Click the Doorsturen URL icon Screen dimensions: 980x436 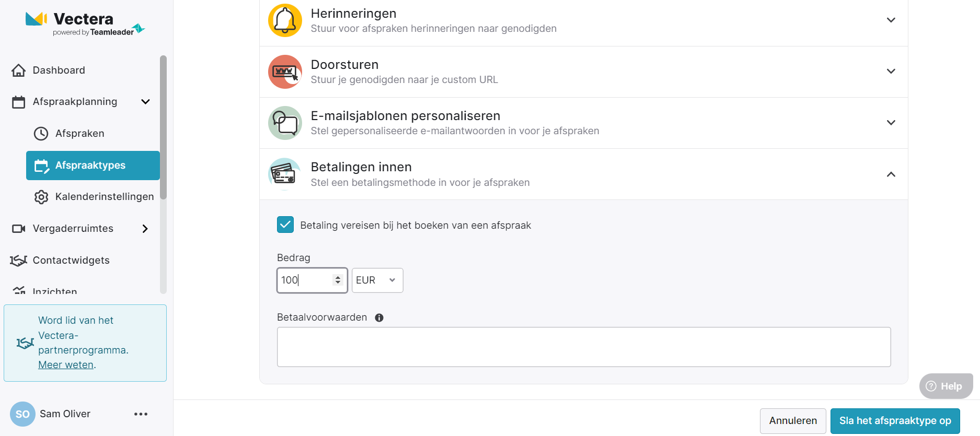click(285, 72)
